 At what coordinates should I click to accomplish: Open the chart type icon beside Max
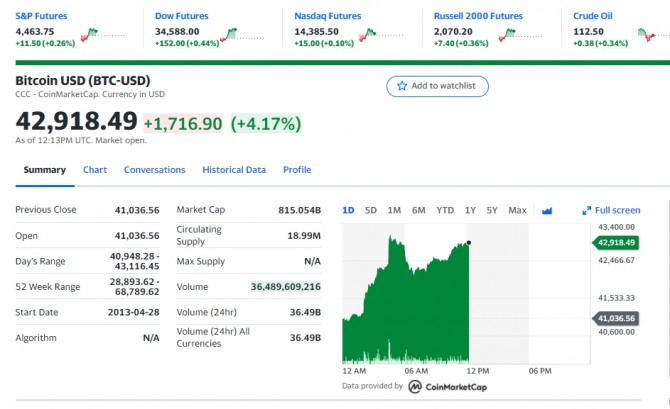547,211
